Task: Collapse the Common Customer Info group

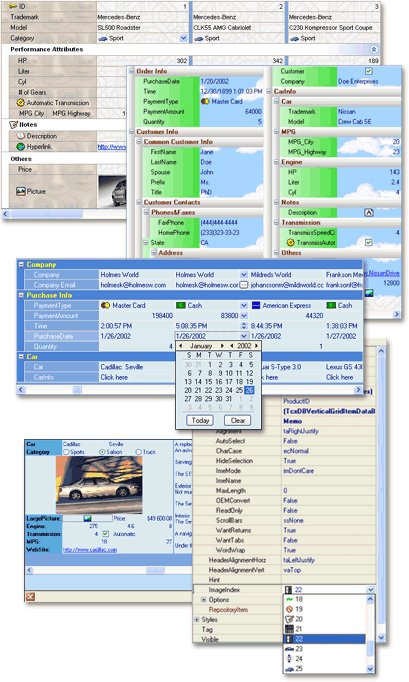Action: pyautogui.click(x=139, y=142)
